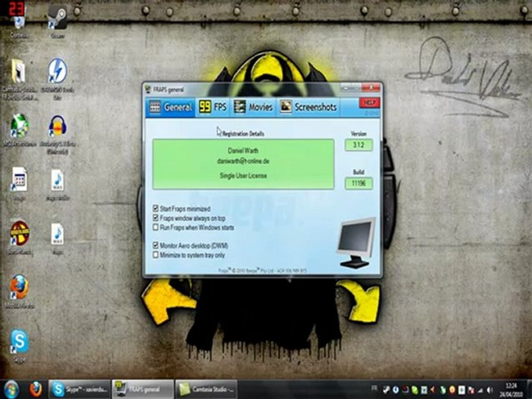Open the volume control tray icon
The width and height of the screenshot is (532, 399).
tap(489, 390)
